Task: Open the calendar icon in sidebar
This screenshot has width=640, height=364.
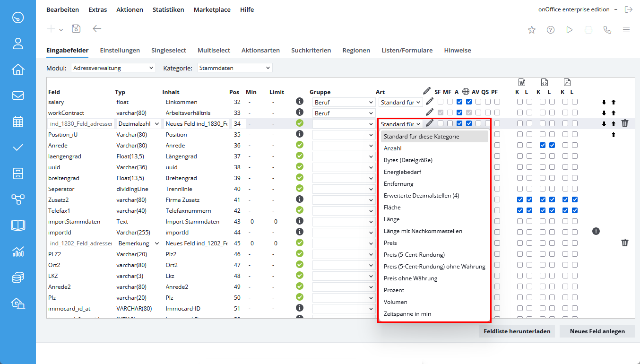Action: point(18,121)
